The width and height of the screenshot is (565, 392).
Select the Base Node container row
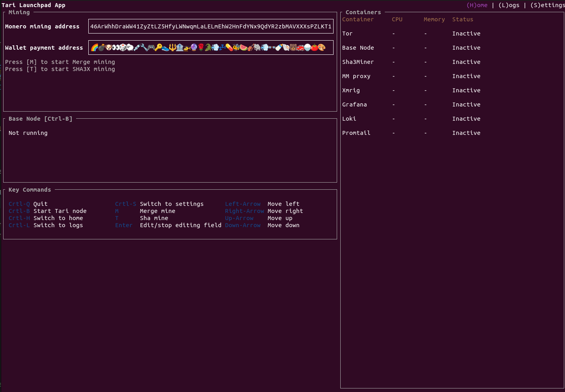point(411,48)
